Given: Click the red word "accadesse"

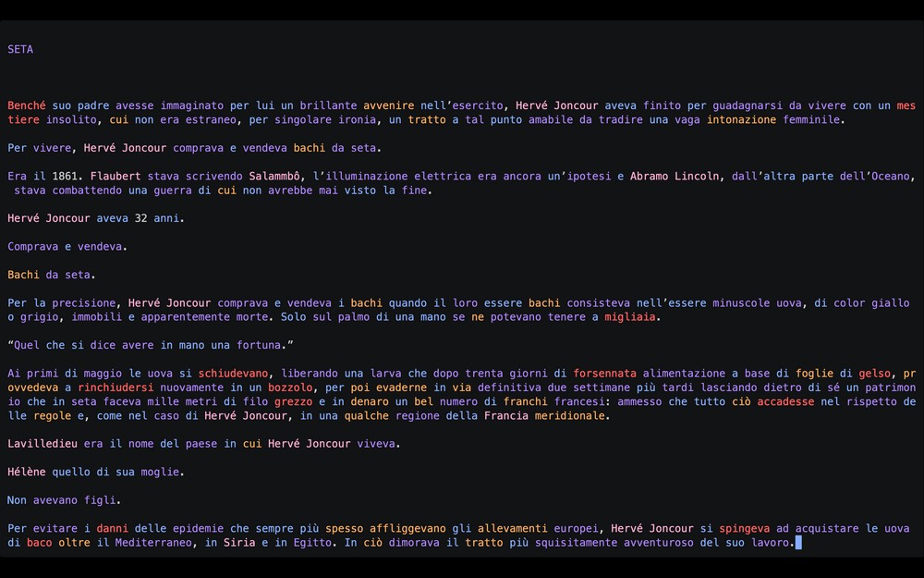Looking at the screenshot, I should [785, 401].
